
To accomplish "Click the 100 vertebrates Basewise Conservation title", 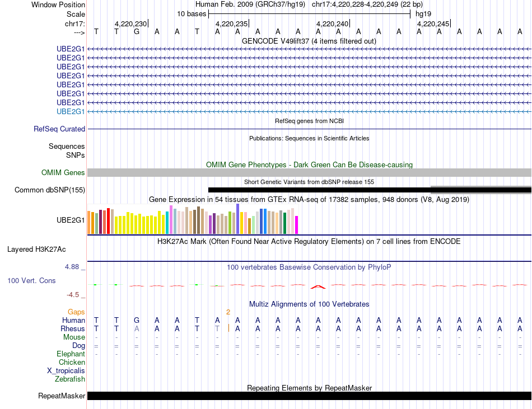I will click(x=309, y=267).
